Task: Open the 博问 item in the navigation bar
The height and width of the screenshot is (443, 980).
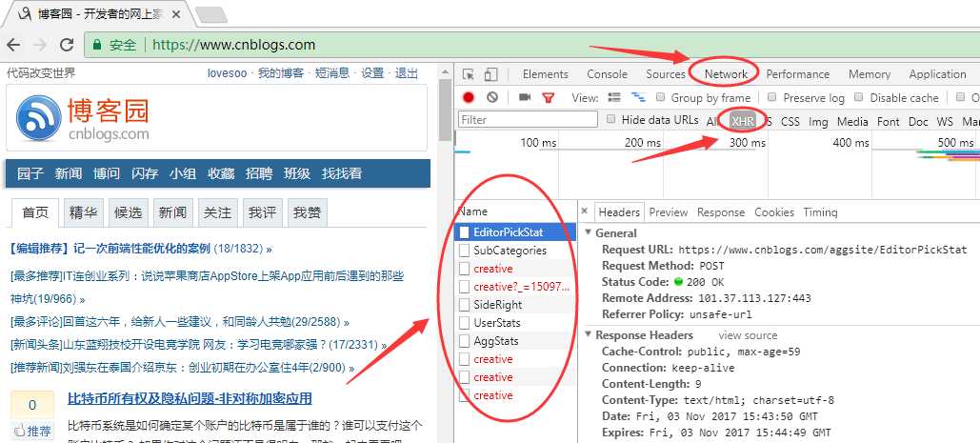Action: pos(107,173)
